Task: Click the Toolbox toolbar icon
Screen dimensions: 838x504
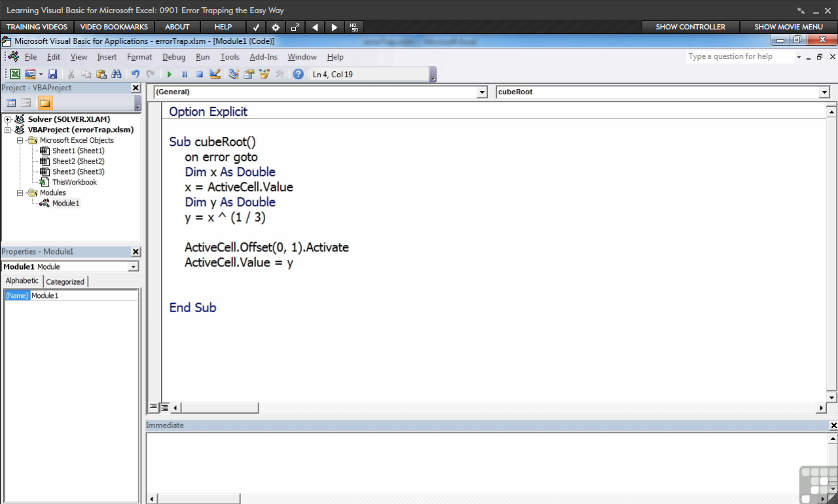Action: tap(280, 74)
